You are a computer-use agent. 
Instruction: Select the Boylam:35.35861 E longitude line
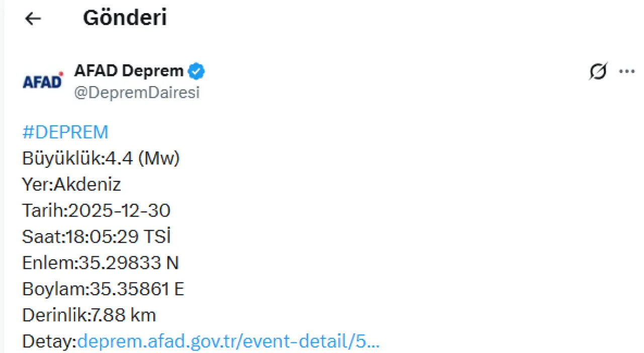tap(103, 290)
